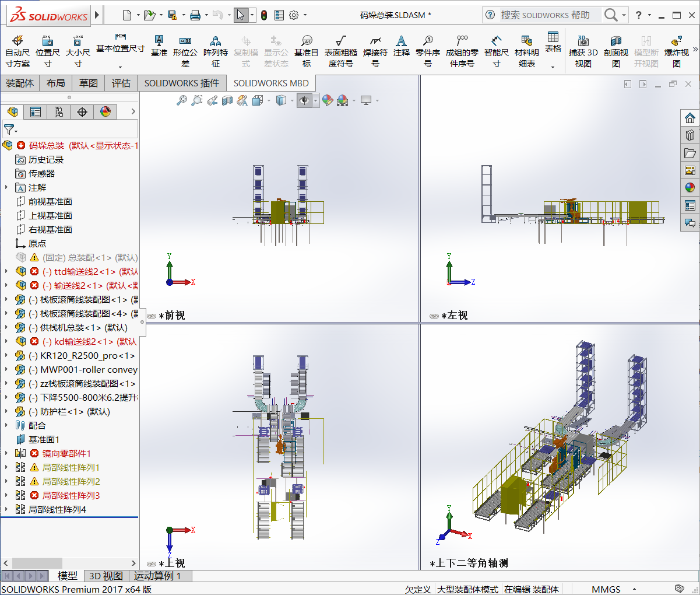Open Exploded View (爆炸视图)

pos(677,51)
